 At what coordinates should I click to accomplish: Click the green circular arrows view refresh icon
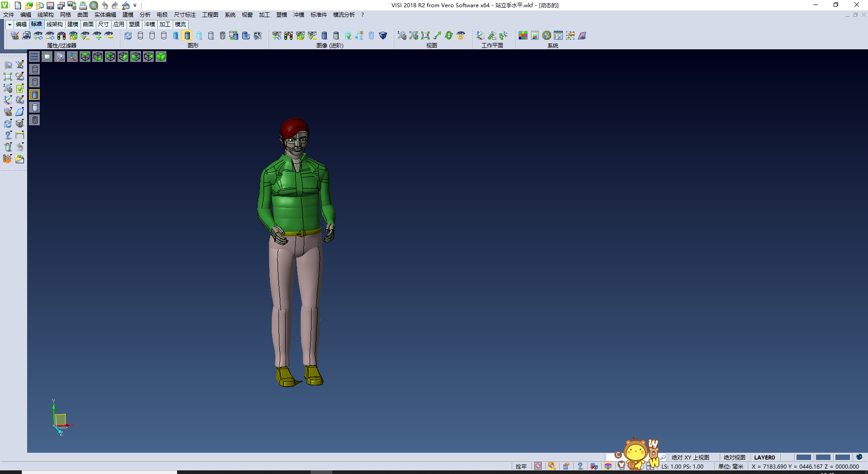[x=449, y=35]
